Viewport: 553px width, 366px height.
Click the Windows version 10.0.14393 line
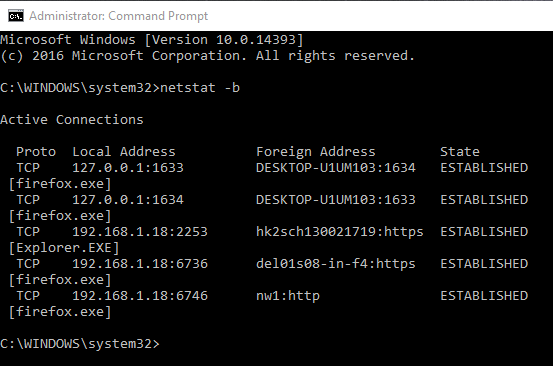[152, 39]
